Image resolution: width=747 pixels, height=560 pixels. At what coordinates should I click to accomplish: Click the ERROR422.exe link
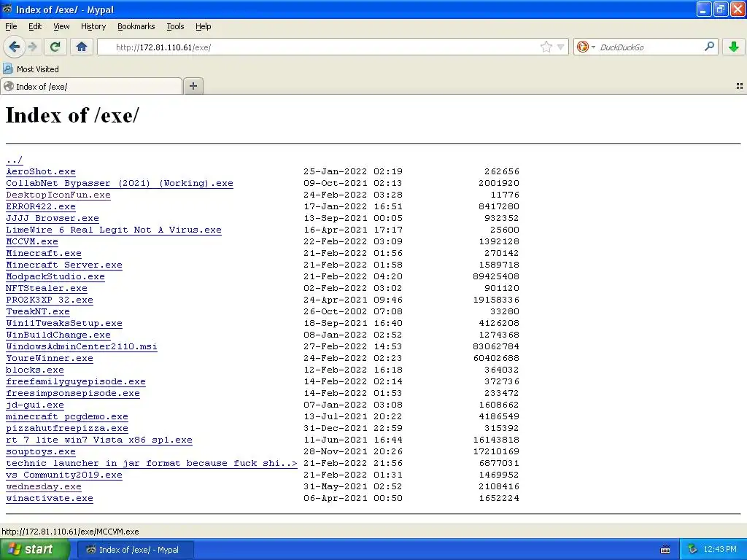click(x=41, y=206)
